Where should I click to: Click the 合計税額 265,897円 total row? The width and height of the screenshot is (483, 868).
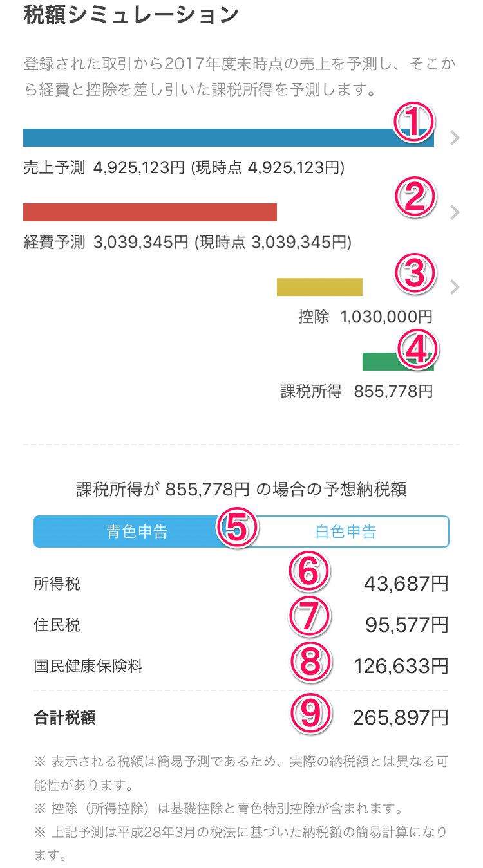point(241,717)
